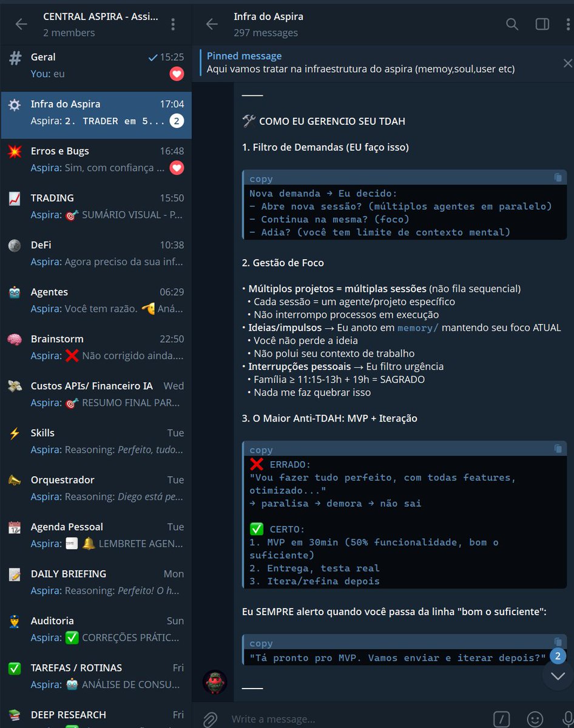The width and height of the screenshot is (574, 728).
Task: Copy the 'Tá pronto pro MVP' code block
Action: point(558,642)
